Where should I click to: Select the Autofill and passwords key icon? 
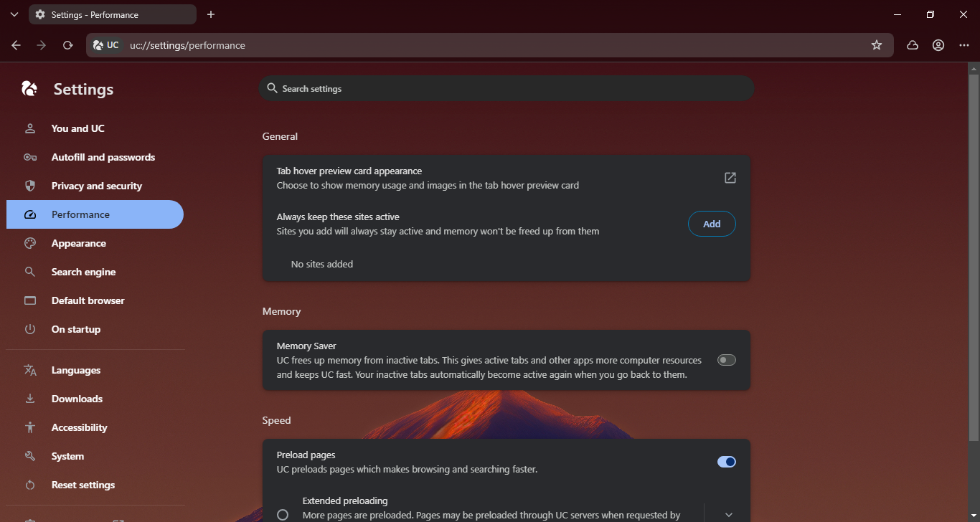(29, 156)
